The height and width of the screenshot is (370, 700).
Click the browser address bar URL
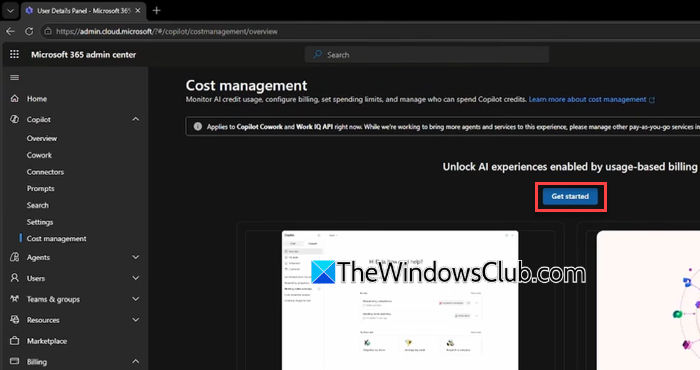[167, 32]
